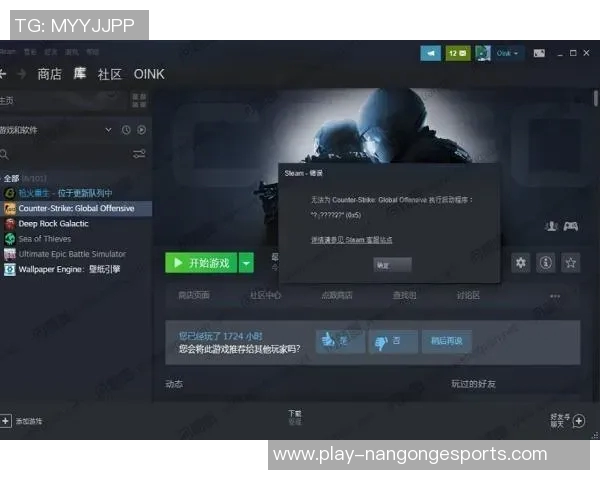Screen dimensions: 600x480
Task: Open the Steam menu in menu bar
Action: 8,52
